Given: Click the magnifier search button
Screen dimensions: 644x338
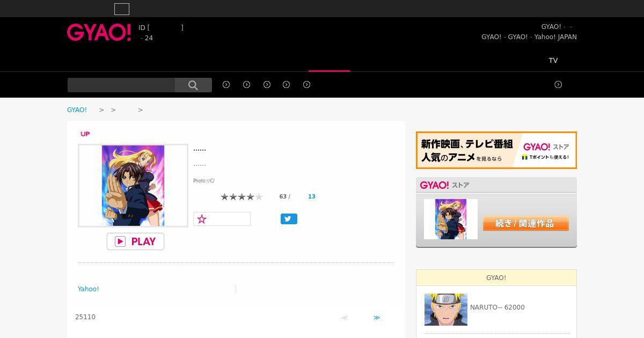Looking at the screenshot, I should (x=193, y=85).
